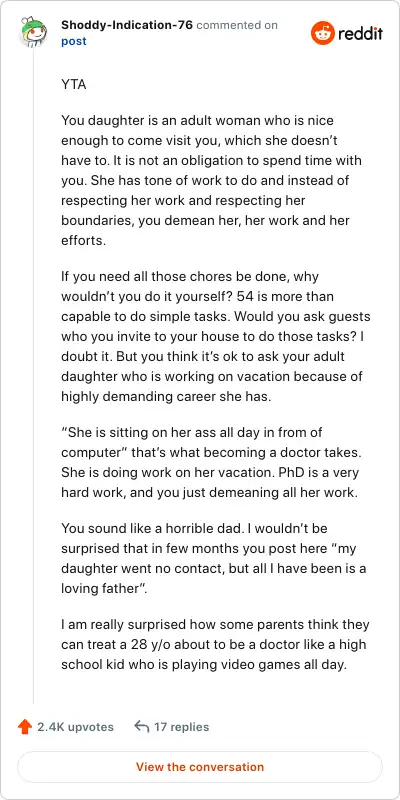Click the "reddit" wordmark text
400x800 pixels.
point(360,34)
